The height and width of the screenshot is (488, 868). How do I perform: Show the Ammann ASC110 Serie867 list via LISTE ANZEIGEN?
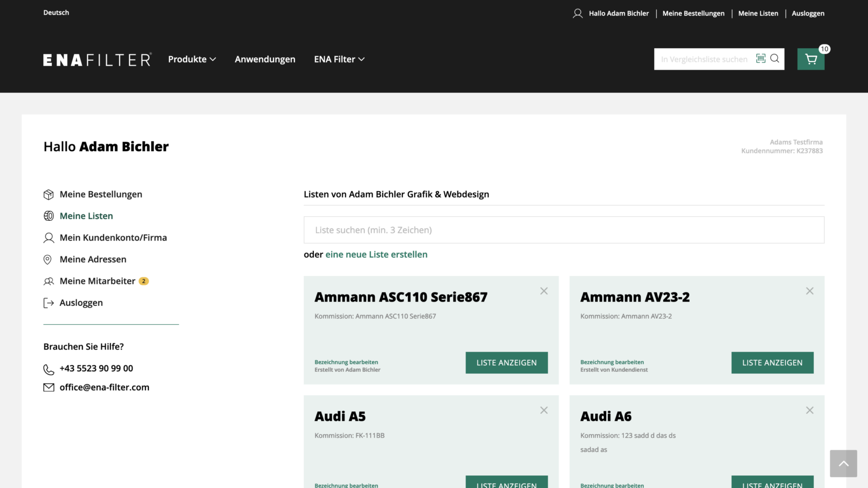(506, 363)
